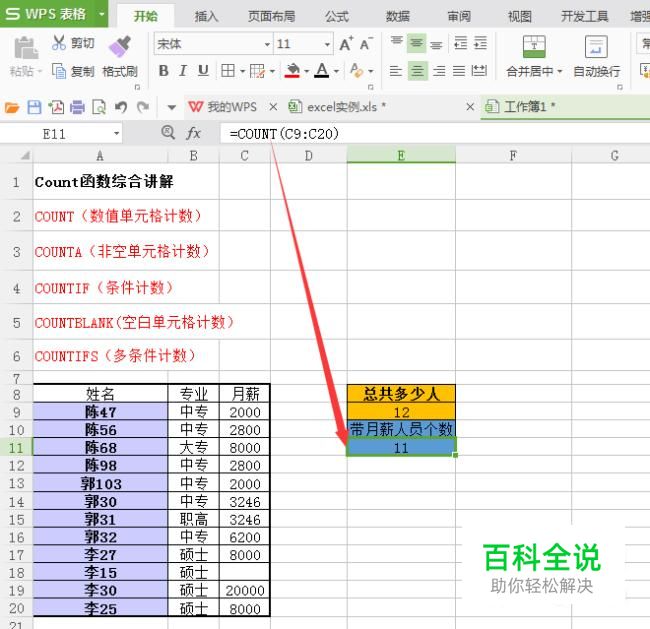Image resolution: width=650 pixels, height=629 pixels.
Task: Open 合并居中 dropdown arrow
Action: click(560, 72)
